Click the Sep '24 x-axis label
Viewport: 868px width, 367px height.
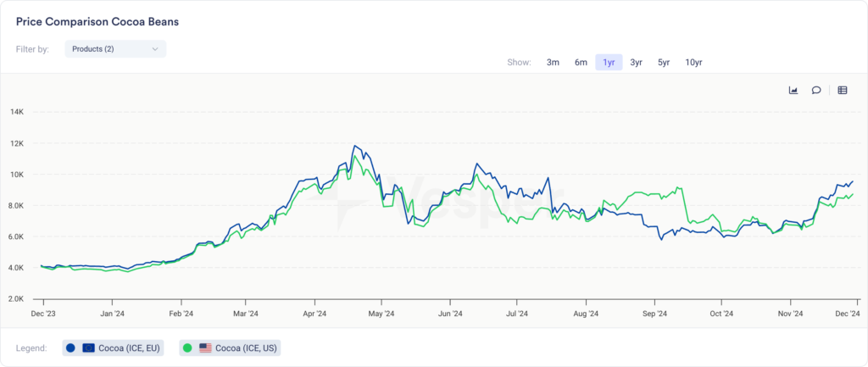coord(654,314)
